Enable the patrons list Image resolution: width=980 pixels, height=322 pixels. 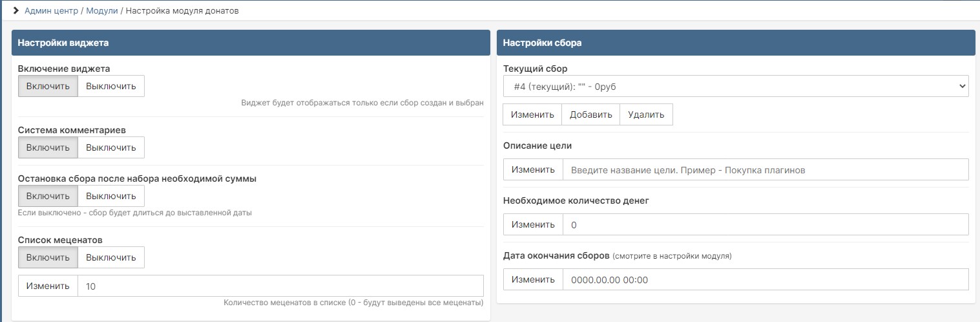click(x=48, y=257)
